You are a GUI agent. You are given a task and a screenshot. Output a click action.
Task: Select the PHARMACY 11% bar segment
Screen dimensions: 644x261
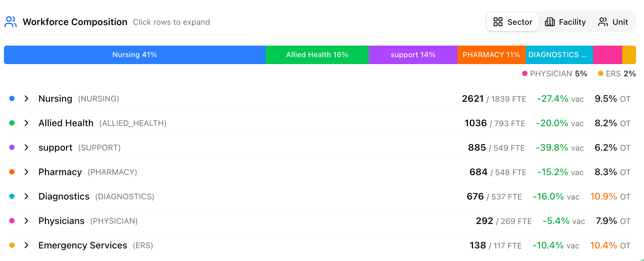tap(491, 55)
